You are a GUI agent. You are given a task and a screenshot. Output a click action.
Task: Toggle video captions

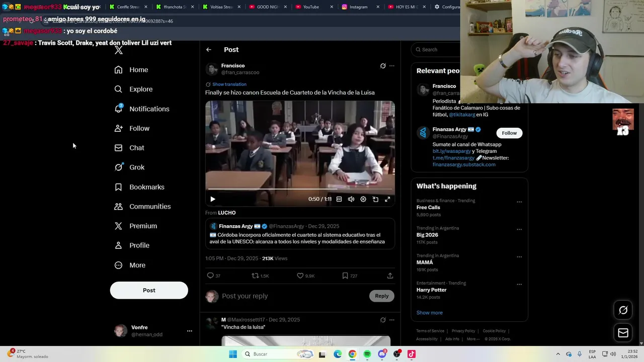(339, 200)
